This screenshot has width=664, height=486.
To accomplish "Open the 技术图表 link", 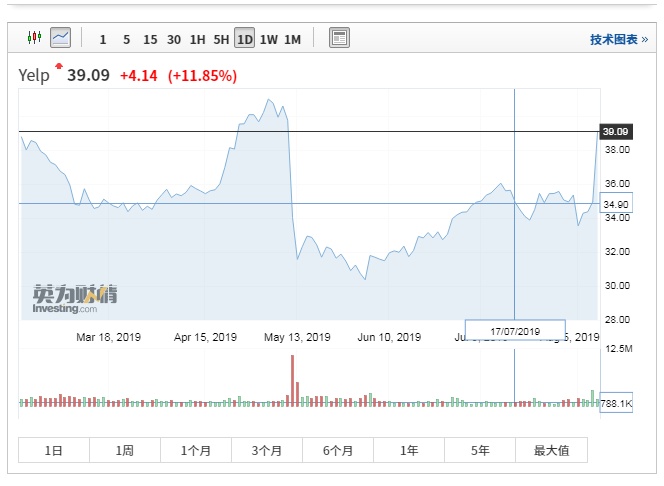I will [x=617, y=40].
